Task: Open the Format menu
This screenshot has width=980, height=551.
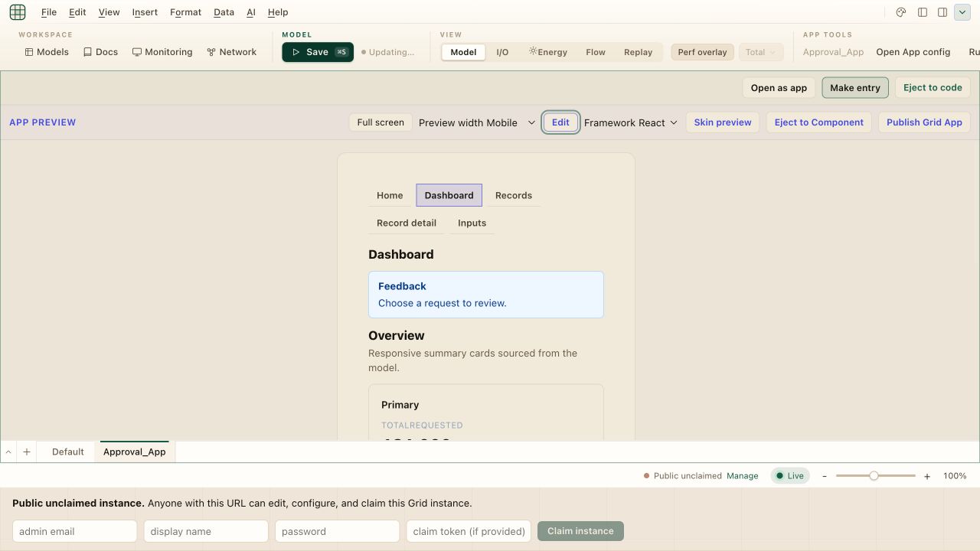Action: (185, 12)
